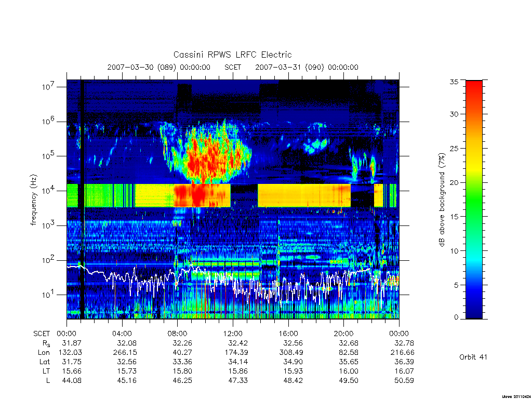The width and height of the screenshot is (532, 399).
Task: Click the color scale bar
Action: 474,199
